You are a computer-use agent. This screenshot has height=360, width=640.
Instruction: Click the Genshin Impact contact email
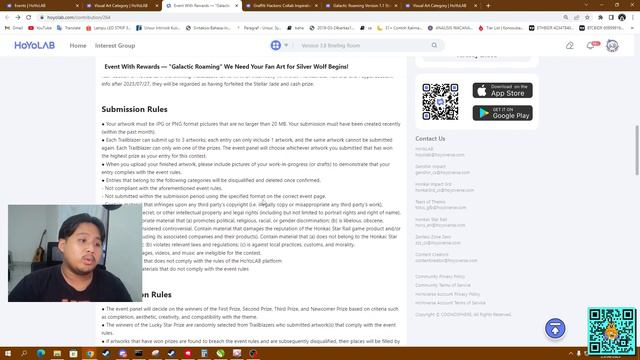[442, 173]
